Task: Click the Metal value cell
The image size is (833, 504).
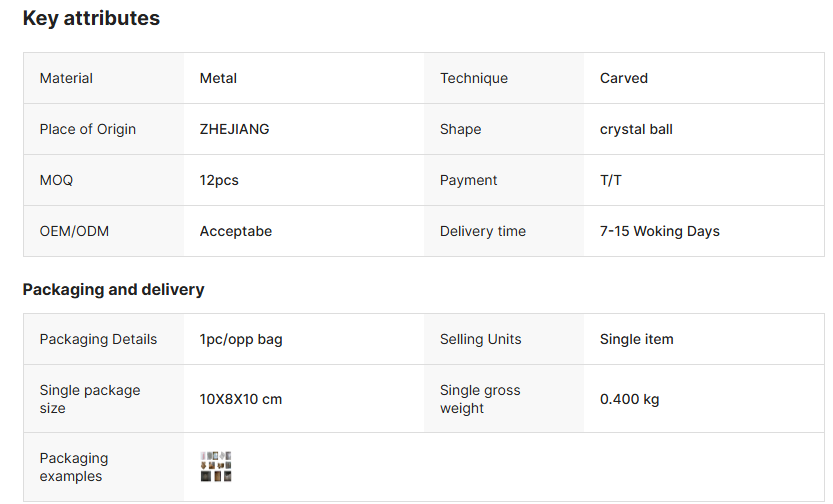Action: point(218,78)
